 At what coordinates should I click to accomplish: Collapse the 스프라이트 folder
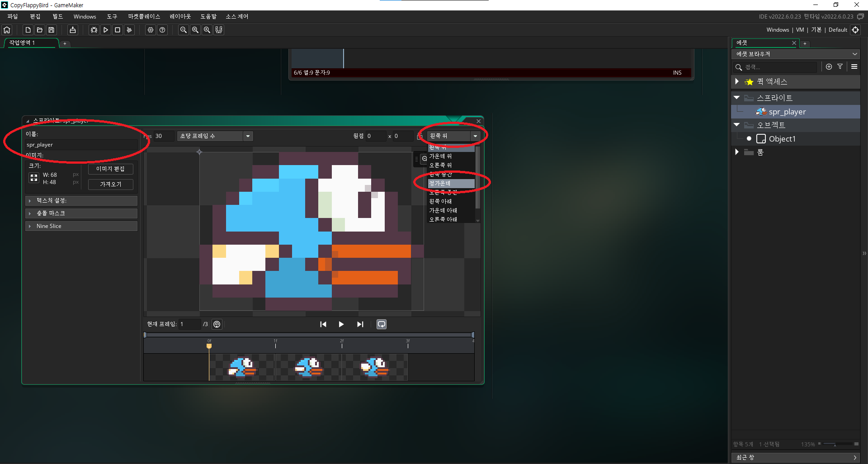737,98
